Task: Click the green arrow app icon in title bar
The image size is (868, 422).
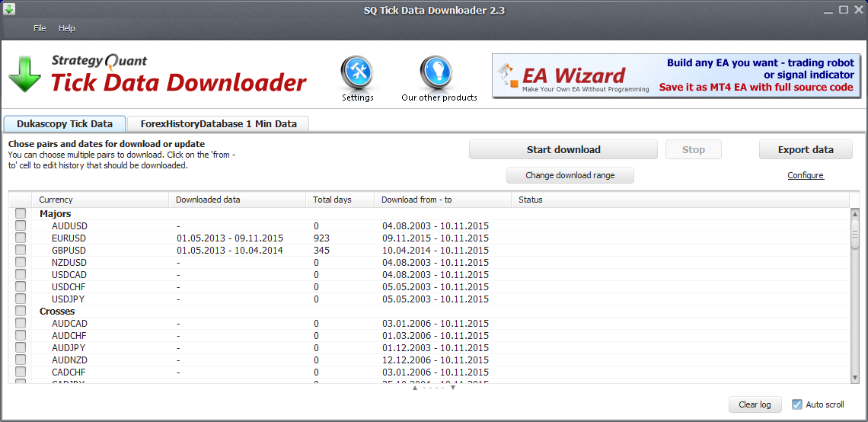Action: coord(9,9)
